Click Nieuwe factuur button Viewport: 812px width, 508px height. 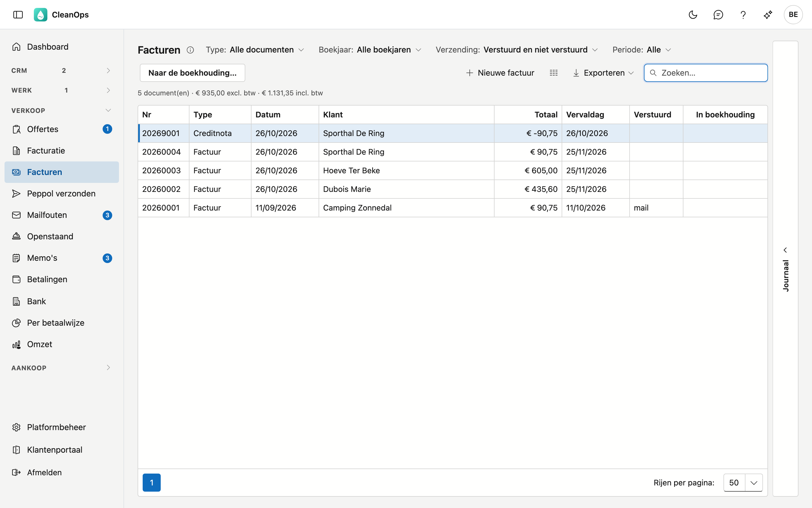[x=500, y=73]
